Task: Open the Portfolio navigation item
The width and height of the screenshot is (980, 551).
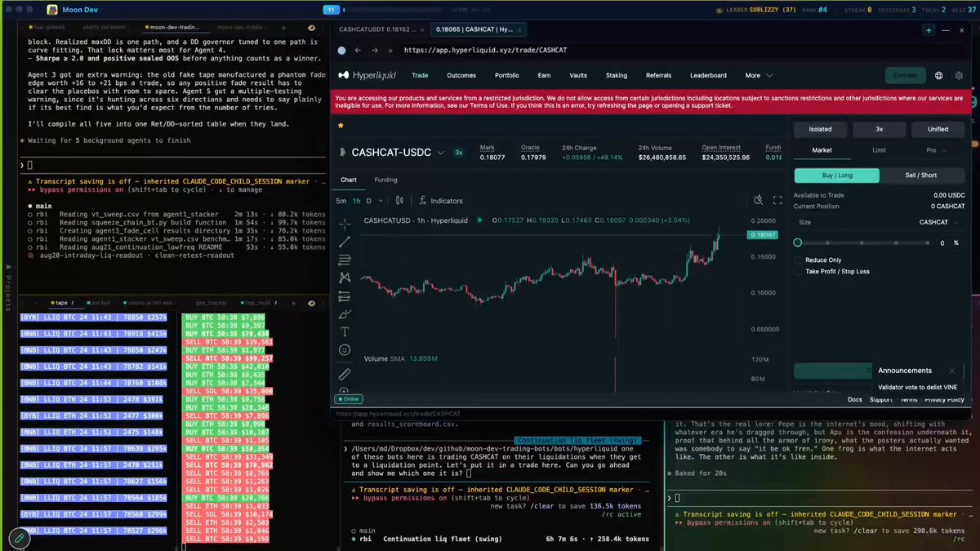Action: pos(506,75)
